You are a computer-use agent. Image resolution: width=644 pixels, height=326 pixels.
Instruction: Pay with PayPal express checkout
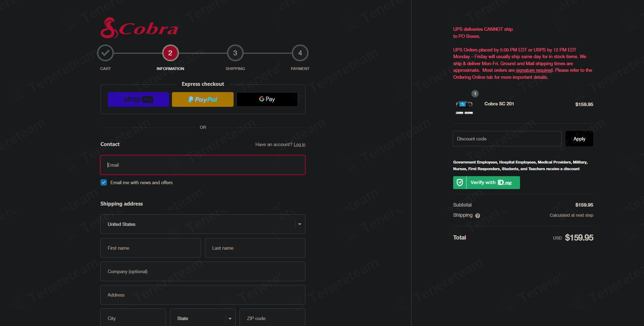click(x=202, y=99)
